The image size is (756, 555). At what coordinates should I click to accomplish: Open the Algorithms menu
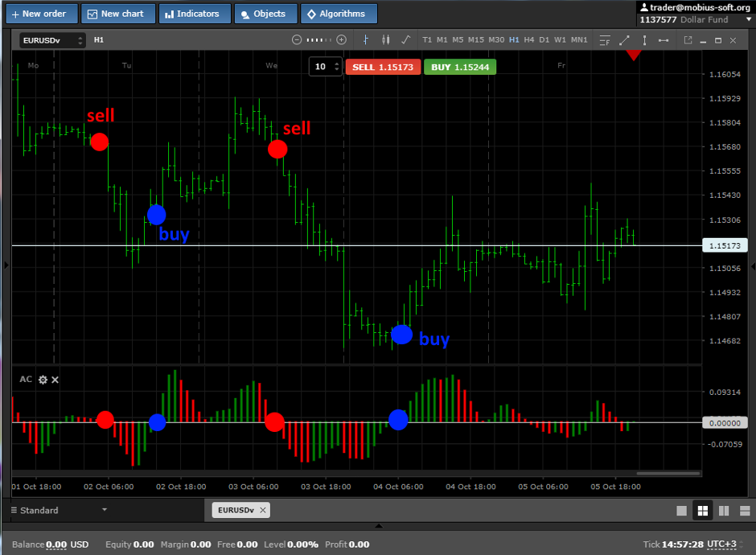(339, 14)
